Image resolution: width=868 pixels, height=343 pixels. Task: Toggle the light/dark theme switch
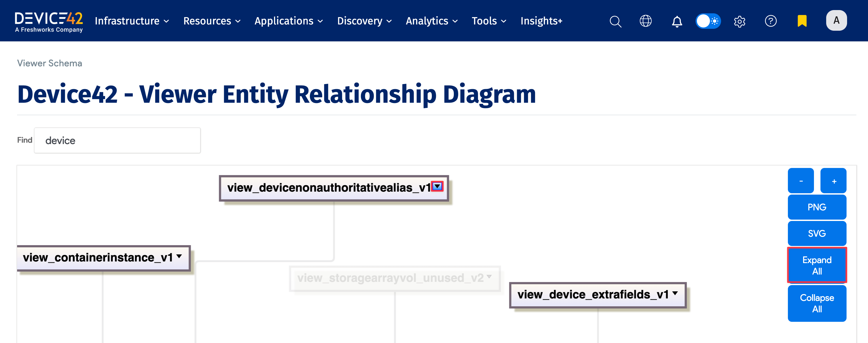click(x=708, y=21)
